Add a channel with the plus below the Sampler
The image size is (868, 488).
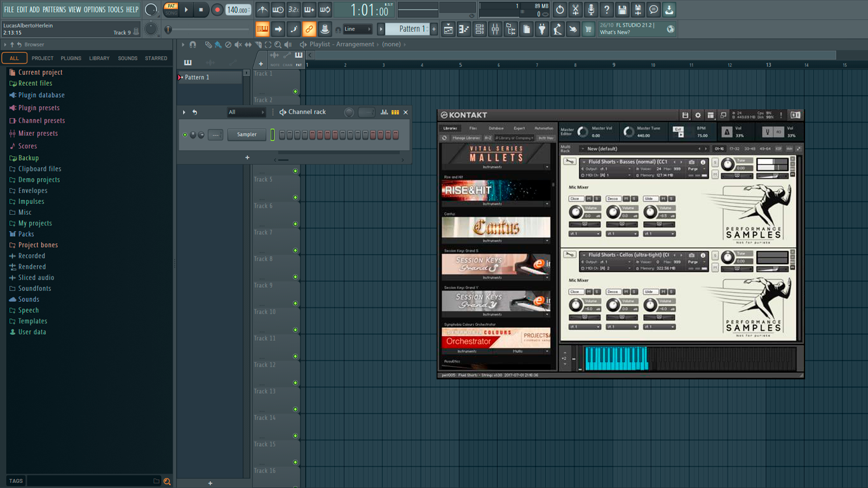point(247,158)
